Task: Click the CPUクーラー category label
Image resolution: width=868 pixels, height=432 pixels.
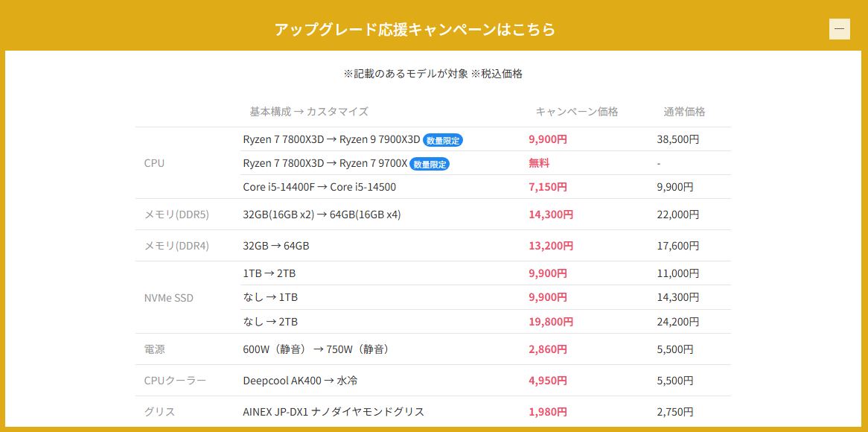Action: coord(175,381)
